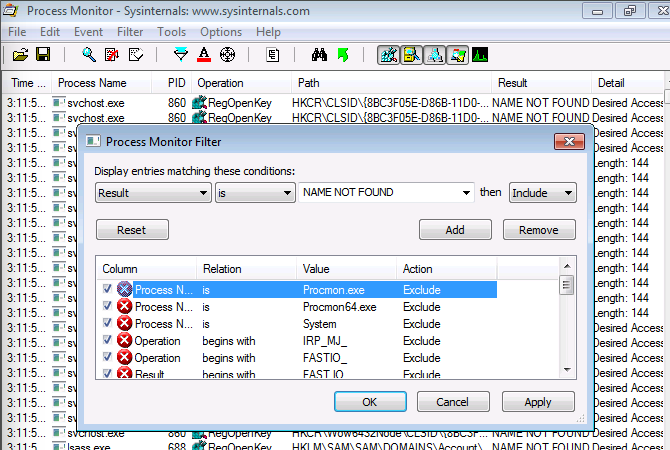Toggle Show Registry Activity icon

coord(388,55)
